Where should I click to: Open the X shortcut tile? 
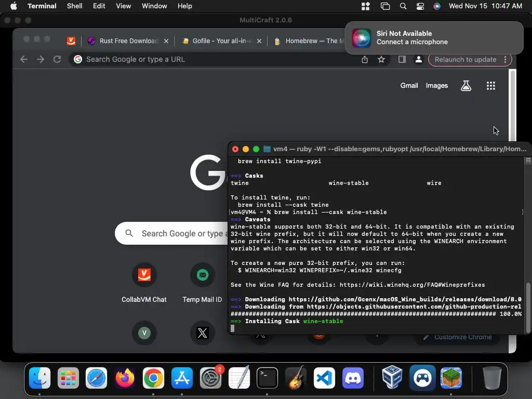tap(202, 333)
